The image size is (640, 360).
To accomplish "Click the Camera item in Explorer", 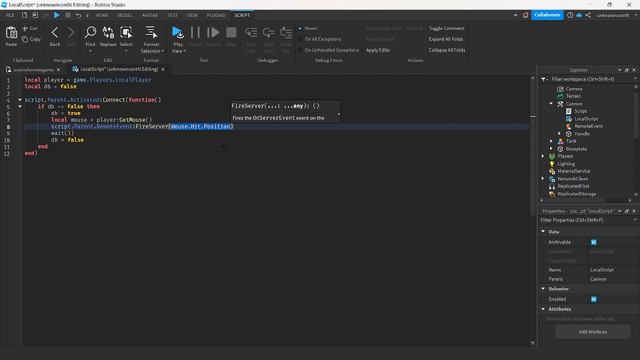I will (574, 89).
